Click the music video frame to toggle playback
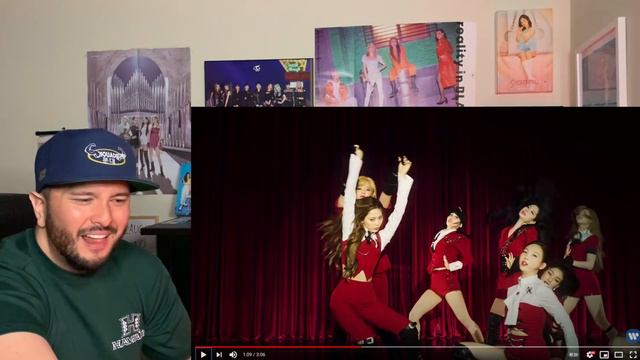The height and width of the screenshot is (360, 640). coord(415,227)
